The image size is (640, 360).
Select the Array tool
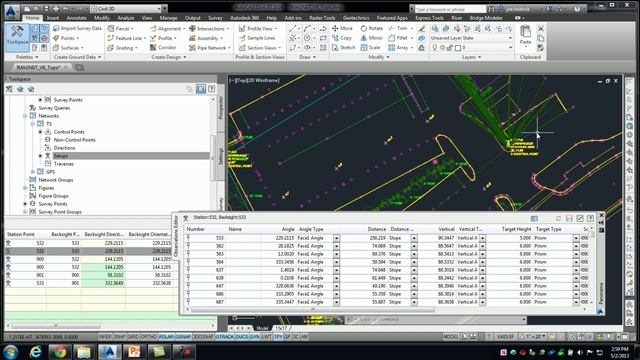(x=398, y=48)
